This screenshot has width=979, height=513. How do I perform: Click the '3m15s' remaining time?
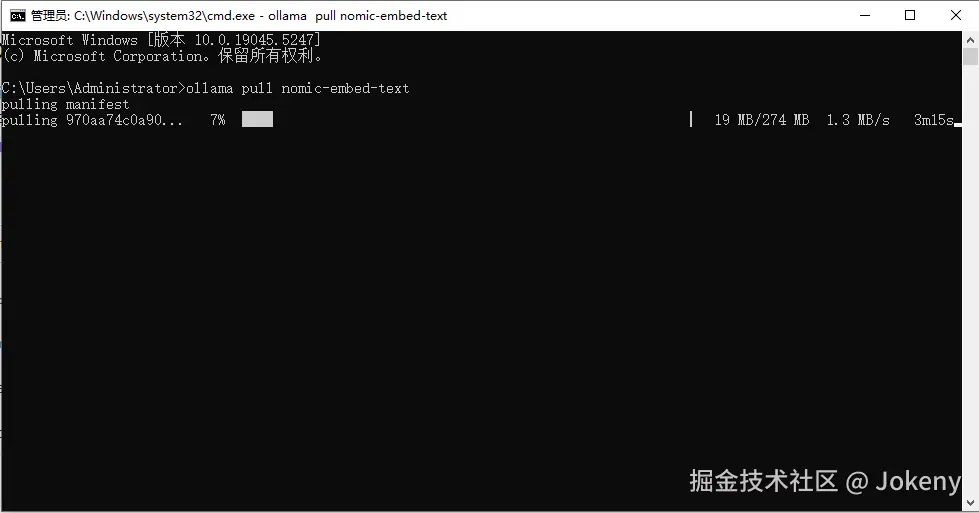coord(933,120)
